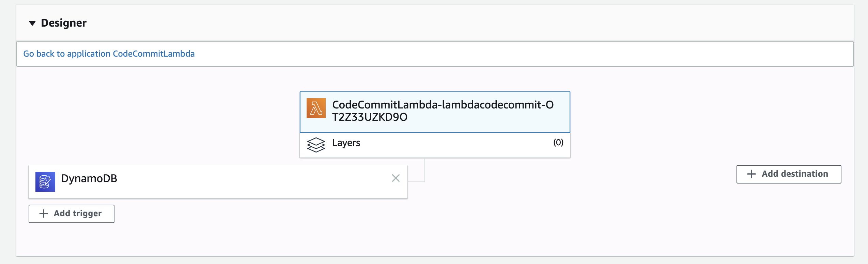Click the Add trigger button
This screenshot has width=868, height=264.
tap(72, 214)
